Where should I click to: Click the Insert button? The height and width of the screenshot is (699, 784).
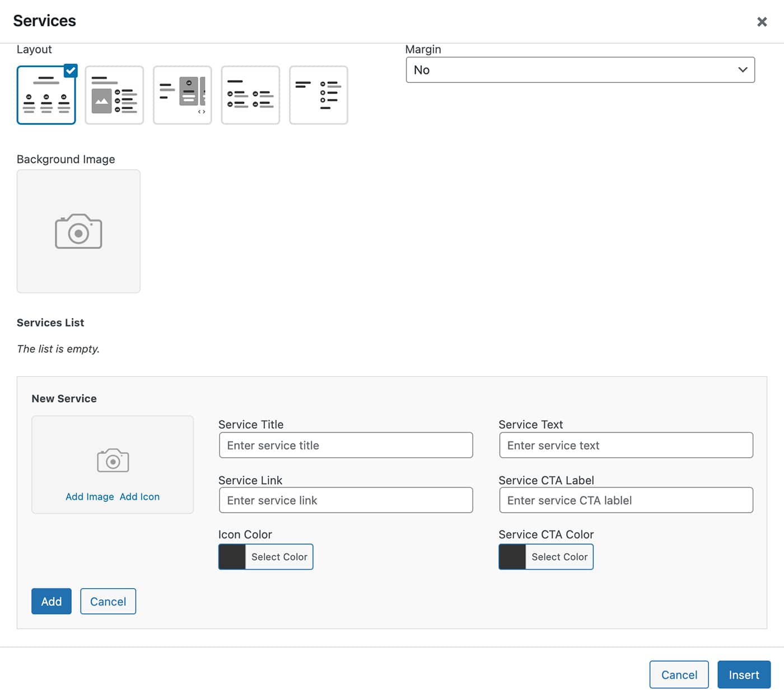pos(744,674)
